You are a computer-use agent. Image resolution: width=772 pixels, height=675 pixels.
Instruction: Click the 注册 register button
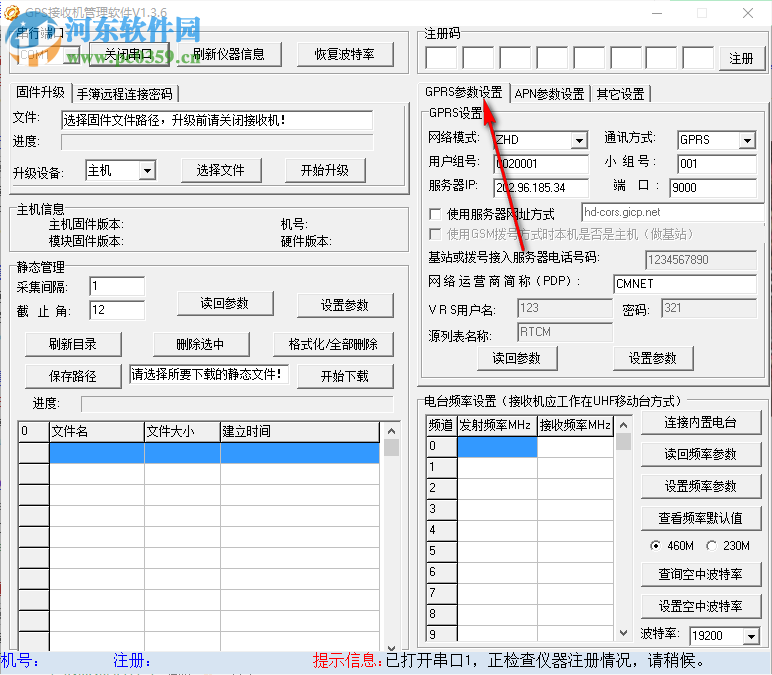tap(741, 59)
